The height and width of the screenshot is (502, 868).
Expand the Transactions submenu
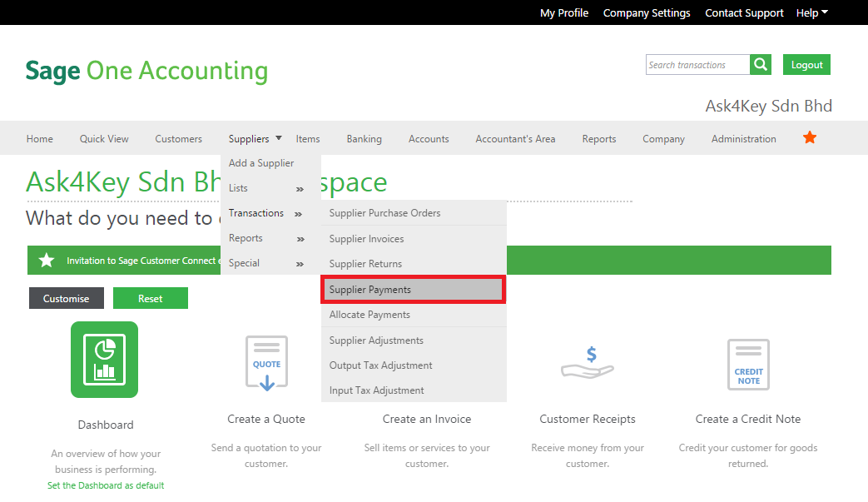[x=266, y=213]
